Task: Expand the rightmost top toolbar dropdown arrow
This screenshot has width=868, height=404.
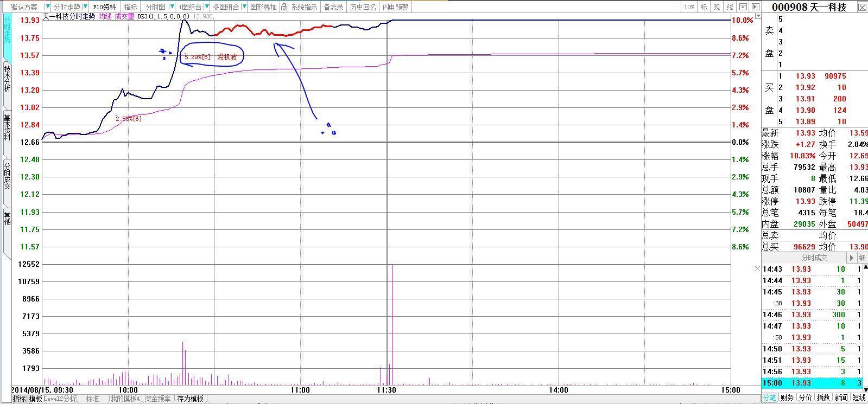Action: (x=755, y=7)
